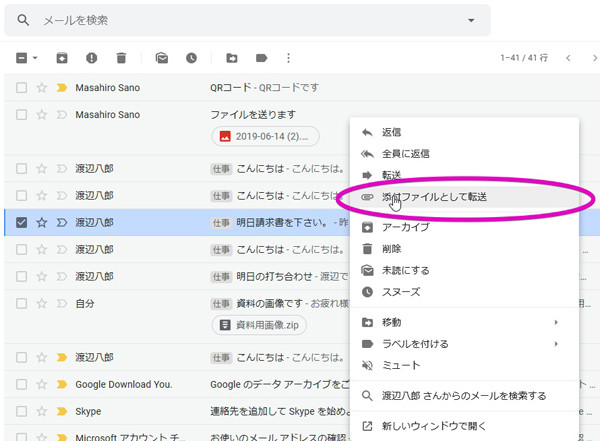The image size is (600, 441).
Task: Click the search magnifier icon
Action: 23,20
